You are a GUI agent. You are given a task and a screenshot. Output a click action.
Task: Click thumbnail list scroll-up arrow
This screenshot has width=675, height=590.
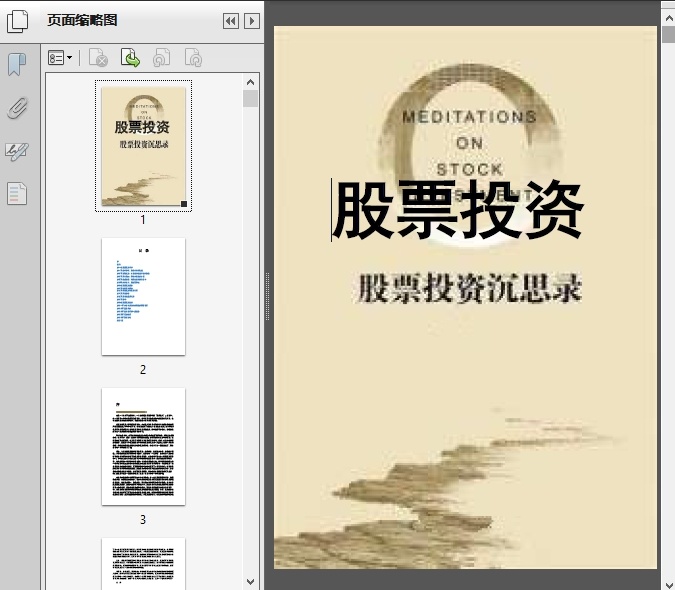click(251, 82)
